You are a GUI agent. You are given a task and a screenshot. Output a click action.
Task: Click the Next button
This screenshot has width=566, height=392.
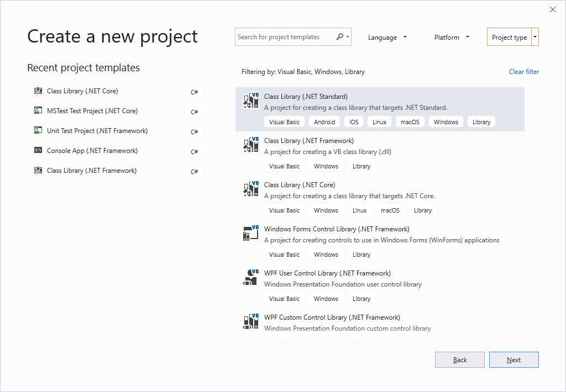point(513,359)
